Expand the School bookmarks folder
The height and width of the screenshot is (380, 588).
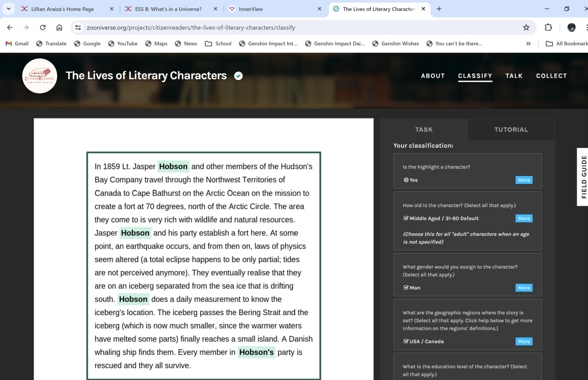pos(218,44)
